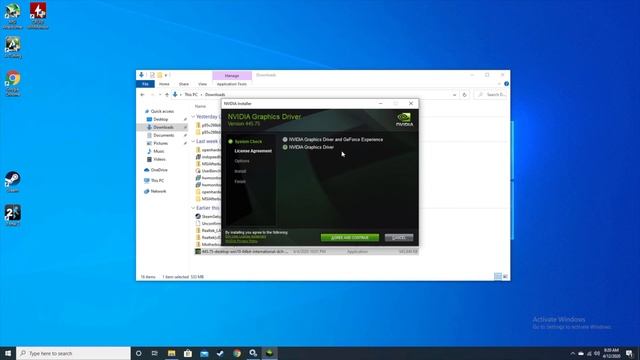Select Network in navigation pane
The image size is (640, 360).
click(x=158, y=191)
